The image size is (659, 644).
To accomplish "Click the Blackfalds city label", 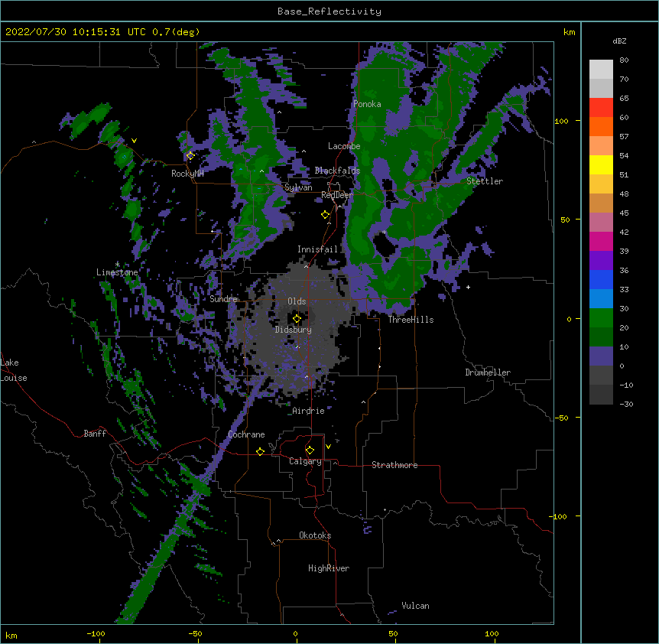I will click(x=337, y=171).
